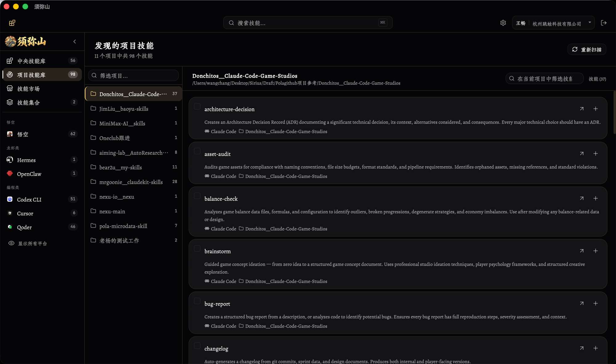Screen dimensions: 616x364
Task: Select 项目技能库 in the sidebar
Action: 42,75
